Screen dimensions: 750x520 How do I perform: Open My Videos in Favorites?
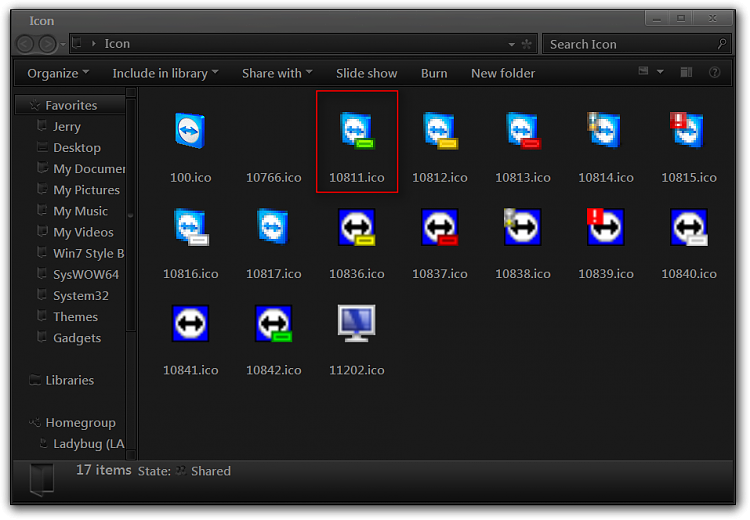[84, 232]
